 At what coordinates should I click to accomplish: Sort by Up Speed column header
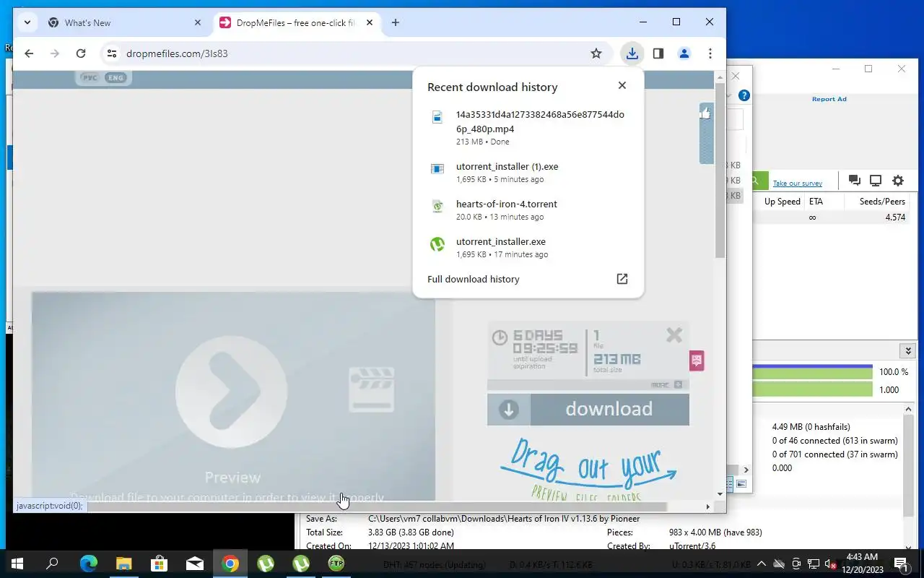click(x=783, y=202)
